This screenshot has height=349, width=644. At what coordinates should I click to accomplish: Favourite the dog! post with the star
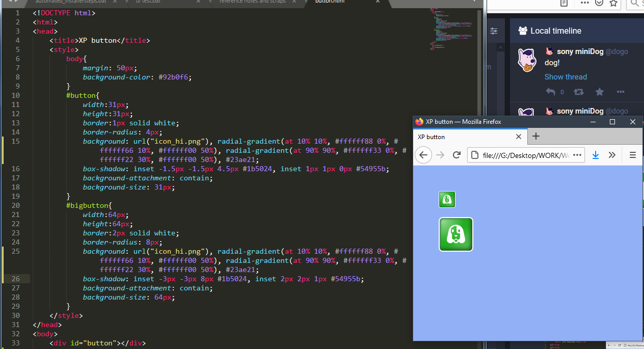pyautogui.click(x=600, y=92)
